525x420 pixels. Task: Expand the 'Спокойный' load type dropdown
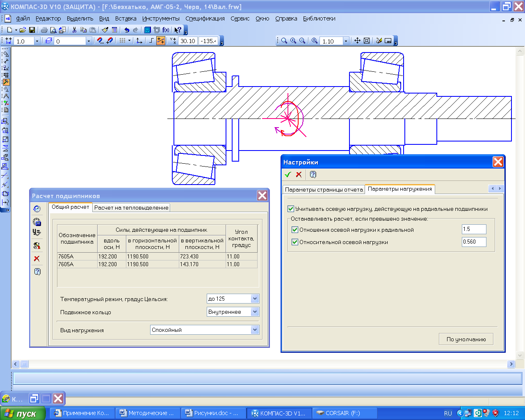coord(255,330)
